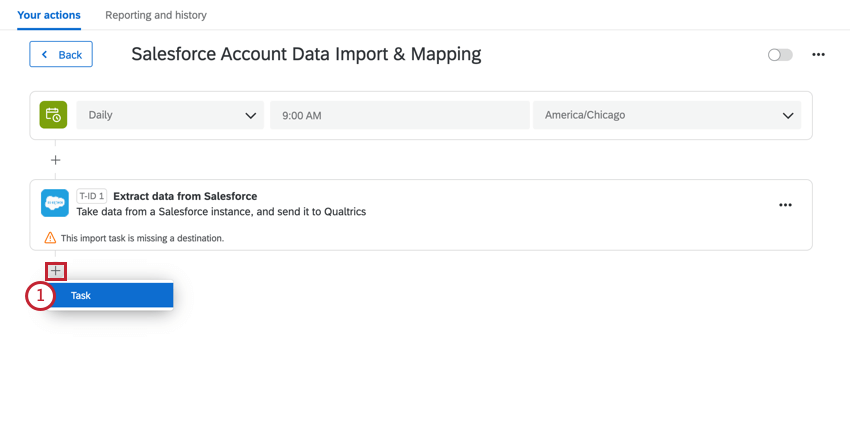Click the Salesforce cloud task icon
This screenshot has height=425, width=850.
(55, 203)
